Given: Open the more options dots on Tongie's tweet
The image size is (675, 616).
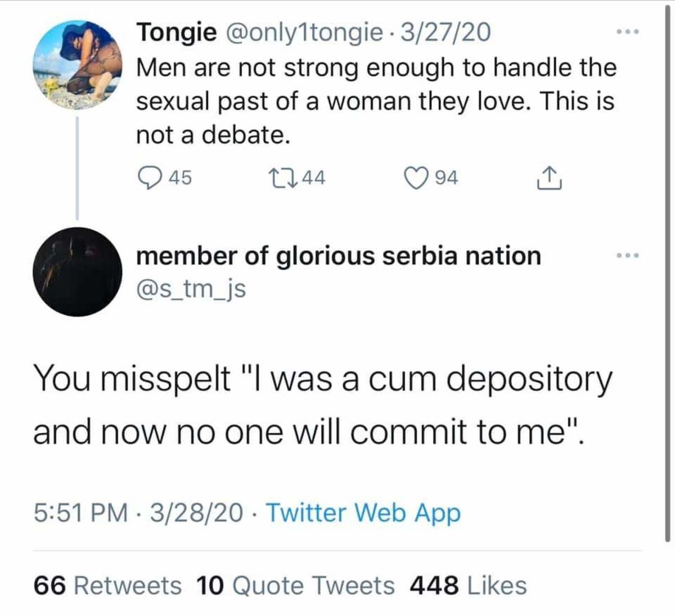Looking at the screenshot, I should [x=627, y=33].
